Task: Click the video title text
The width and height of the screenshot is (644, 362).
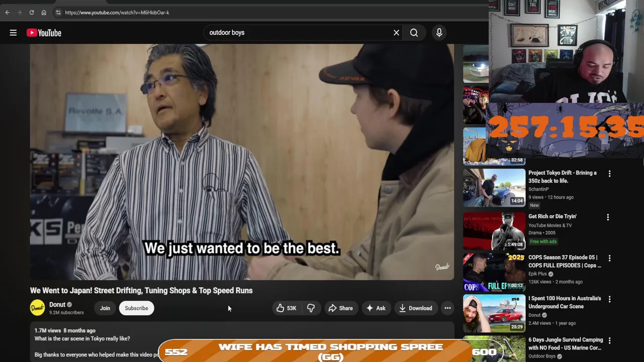Action: pyautogui.click(x=141, y=291)
